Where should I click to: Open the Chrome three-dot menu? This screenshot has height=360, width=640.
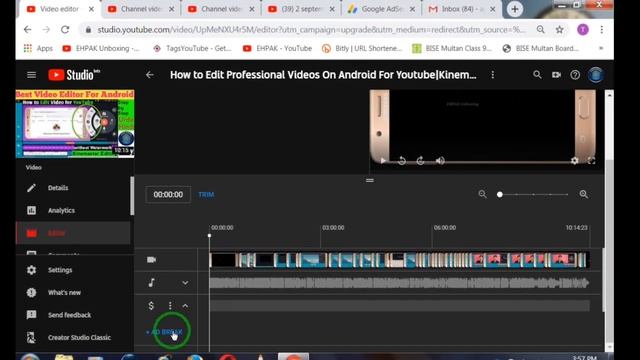click(602, 29)
